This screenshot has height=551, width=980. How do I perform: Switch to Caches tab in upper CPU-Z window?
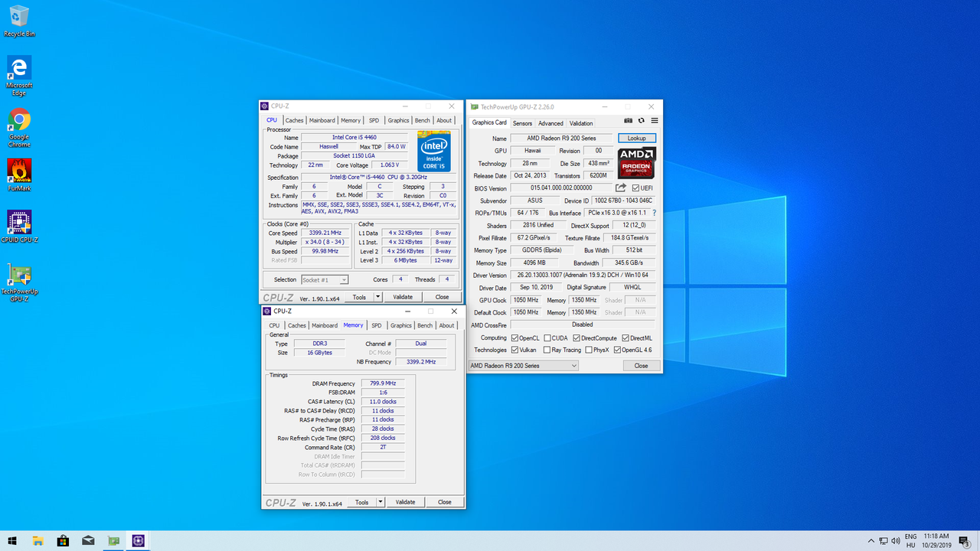[295, 120]
